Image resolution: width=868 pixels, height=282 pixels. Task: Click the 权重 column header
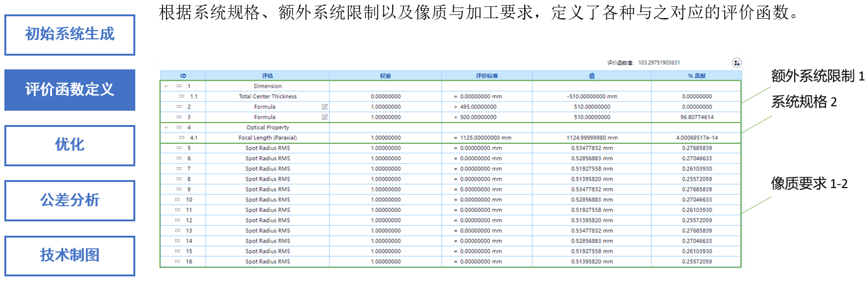tap(385, 76)
